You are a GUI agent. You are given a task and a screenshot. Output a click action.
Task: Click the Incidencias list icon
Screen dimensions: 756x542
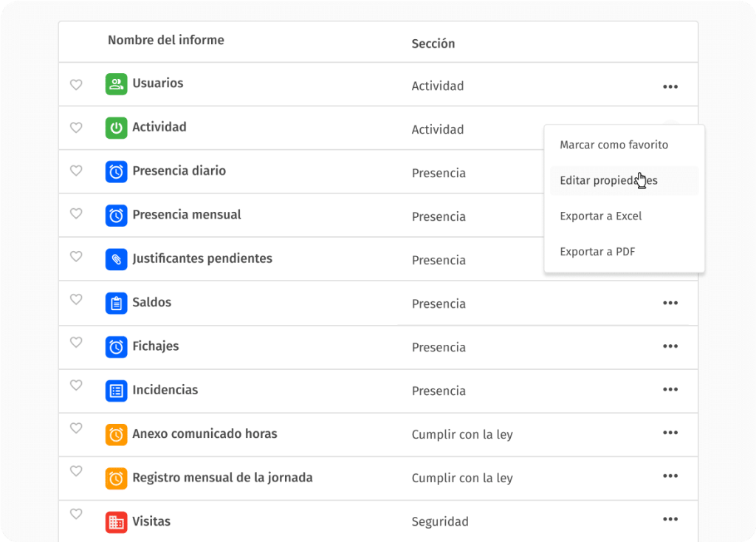tap(116, 391)
